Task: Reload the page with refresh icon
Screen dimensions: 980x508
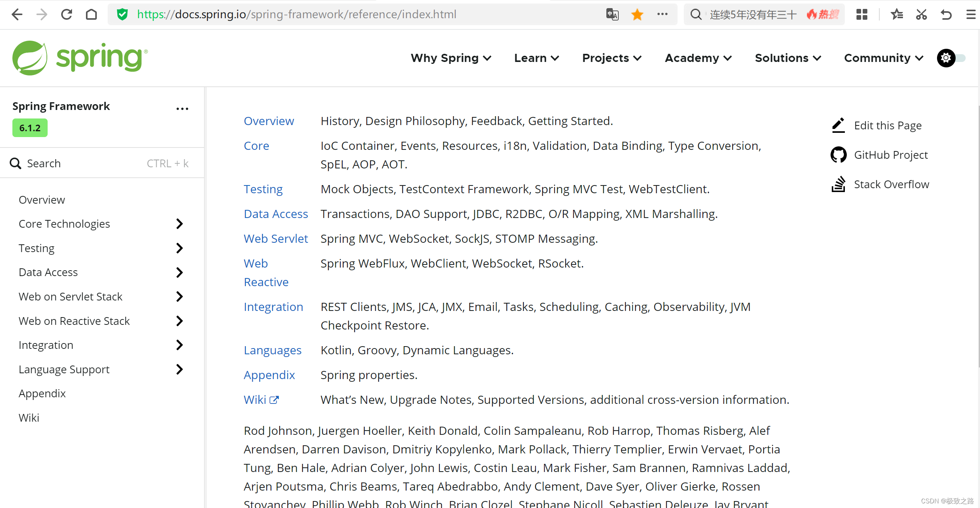Action: pos(67,15)
